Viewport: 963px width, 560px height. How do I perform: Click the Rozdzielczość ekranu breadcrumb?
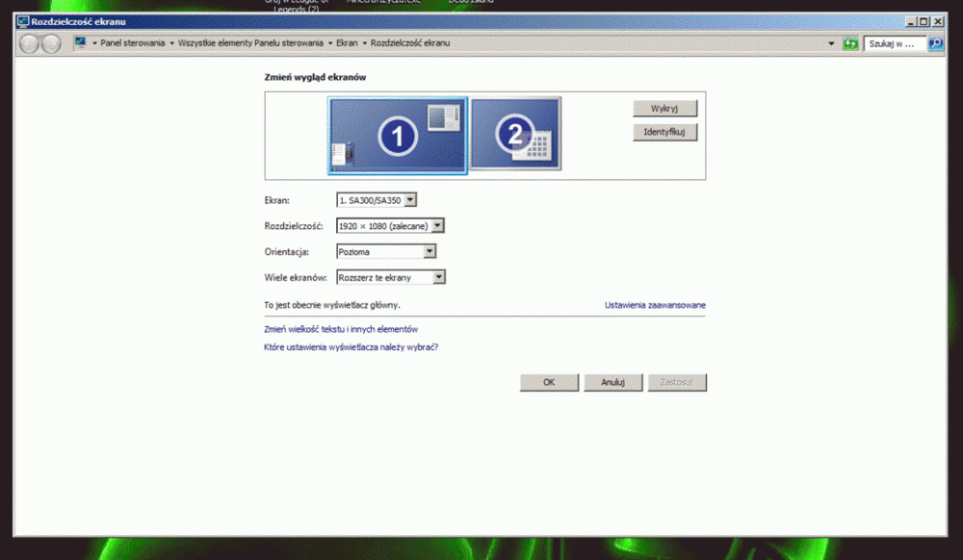coord(410,43)
